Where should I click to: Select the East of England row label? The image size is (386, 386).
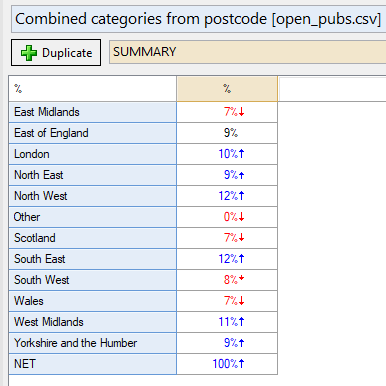tap(93, 133)
